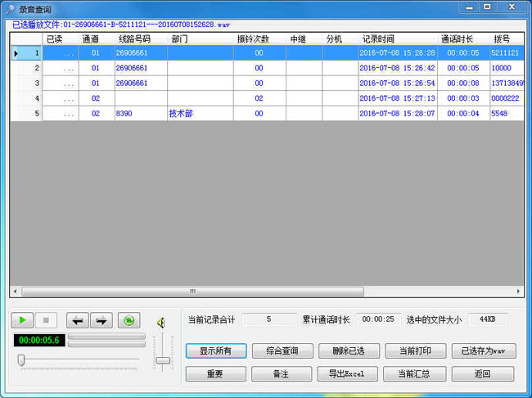This screenshot has height=398, width=532.
Task: Click 当前打印 to print records
Action: [x=414, y=351]
